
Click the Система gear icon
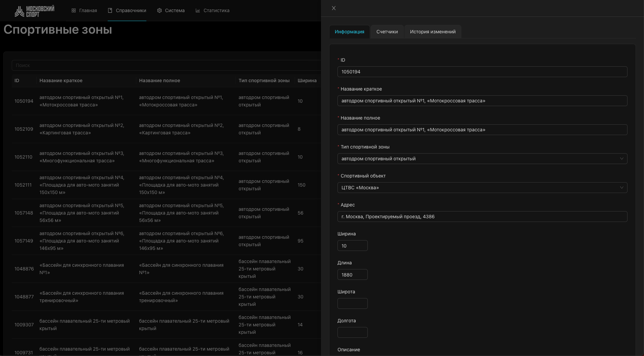coord(159,11)
